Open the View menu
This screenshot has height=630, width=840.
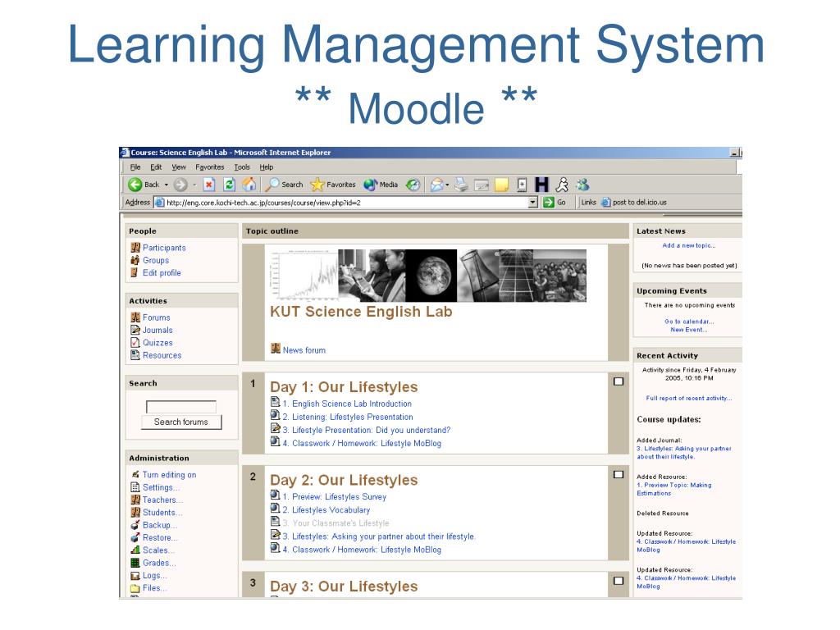[179, 167]
